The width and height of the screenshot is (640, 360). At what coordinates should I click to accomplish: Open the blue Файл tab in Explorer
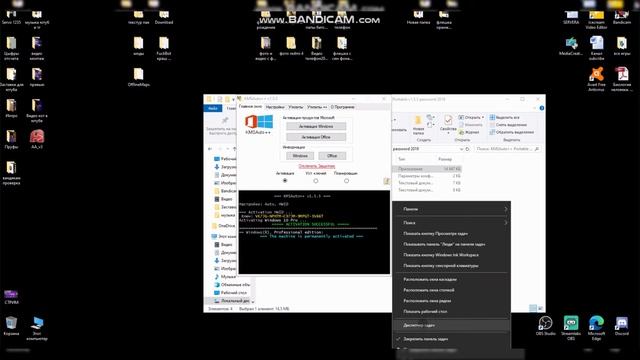(213, 108)
